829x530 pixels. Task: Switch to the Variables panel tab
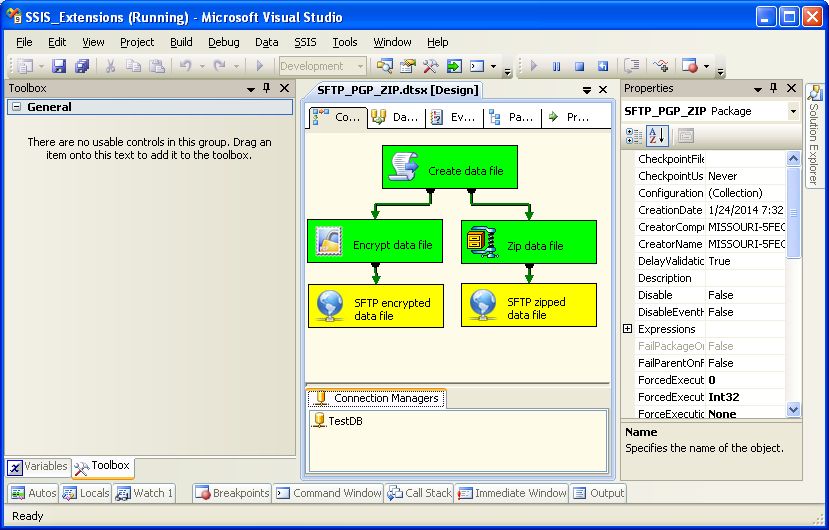pyautogui.click(x=38, y=467)
